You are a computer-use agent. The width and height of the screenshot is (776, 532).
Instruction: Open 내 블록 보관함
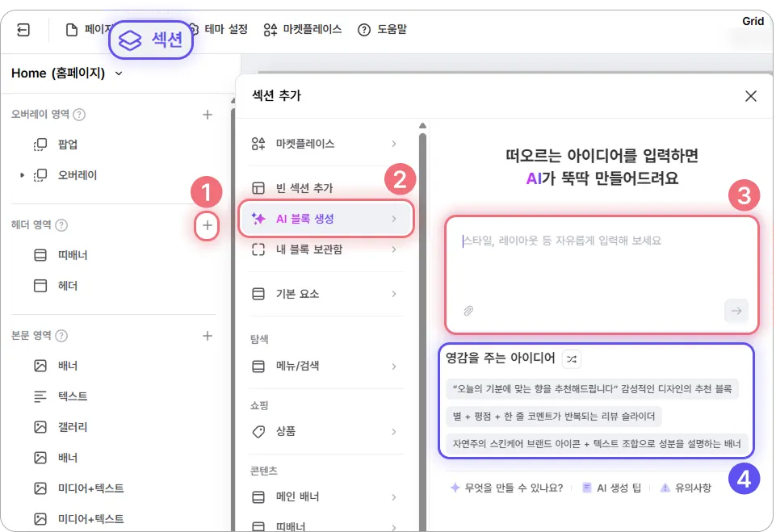tap(325, 249)
